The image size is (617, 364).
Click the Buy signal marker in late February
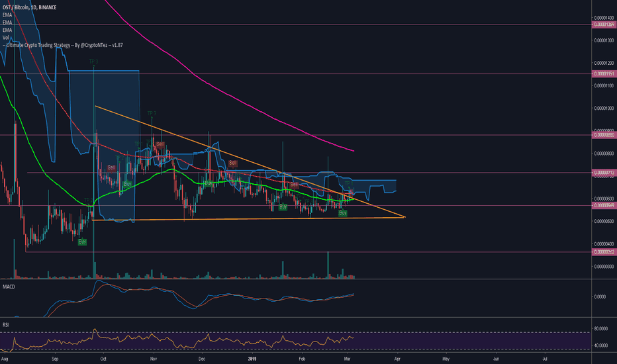[343, 213]
